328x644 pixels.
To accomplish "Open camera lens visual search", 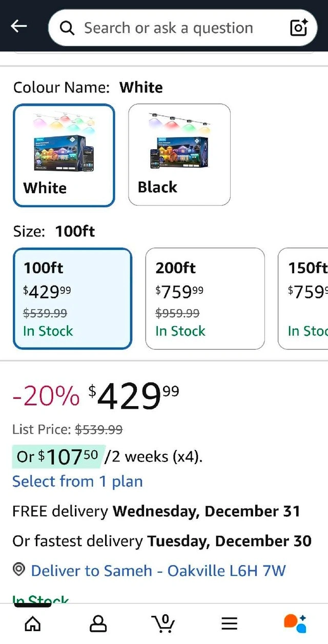I will pos(298,28).
